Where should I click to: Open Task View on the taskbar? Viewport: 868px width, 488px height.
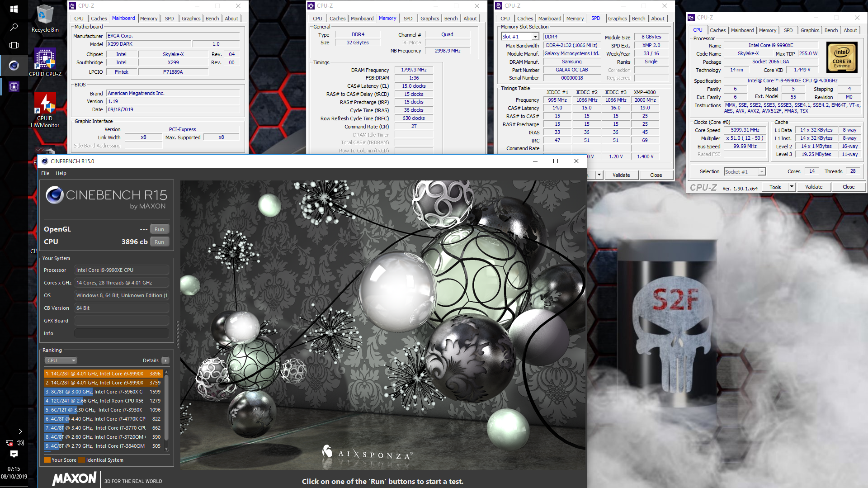14,45
